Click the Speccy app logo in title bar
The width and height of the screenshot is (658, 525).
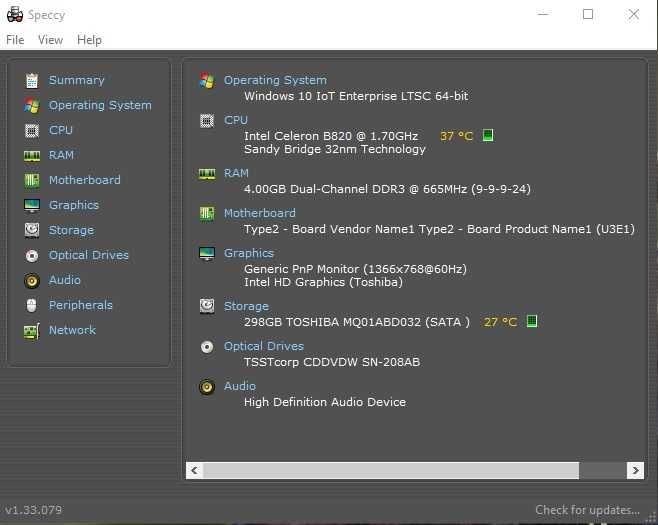15,15
